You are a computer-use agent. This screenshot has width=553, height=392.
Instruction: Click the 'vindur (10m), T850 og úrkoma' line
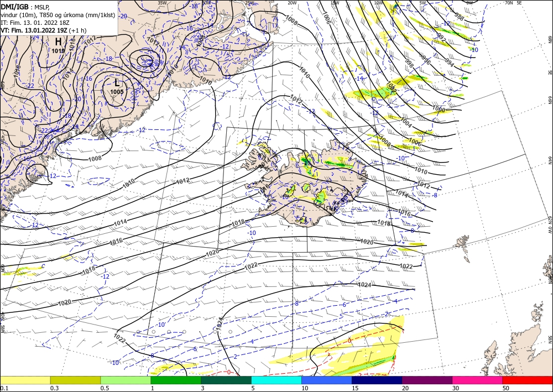coord(58,15)
